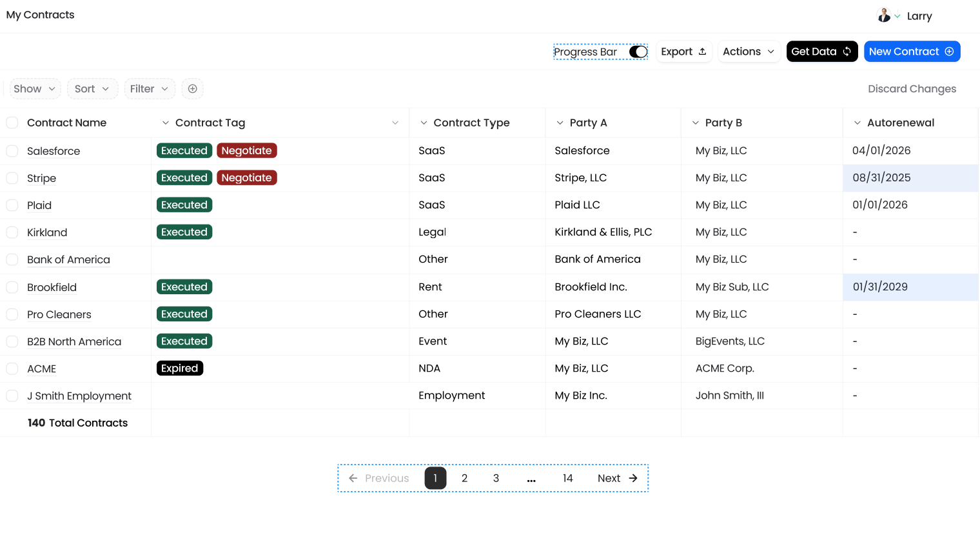Check the Salesforce row checkbox
980x533 pixels.
12,151
